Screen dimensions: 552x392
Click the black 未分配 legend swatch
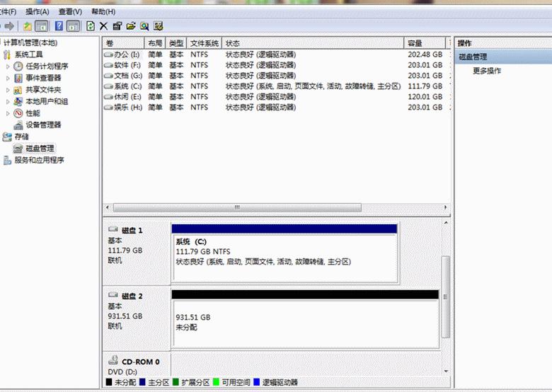[x=109, y=382]
